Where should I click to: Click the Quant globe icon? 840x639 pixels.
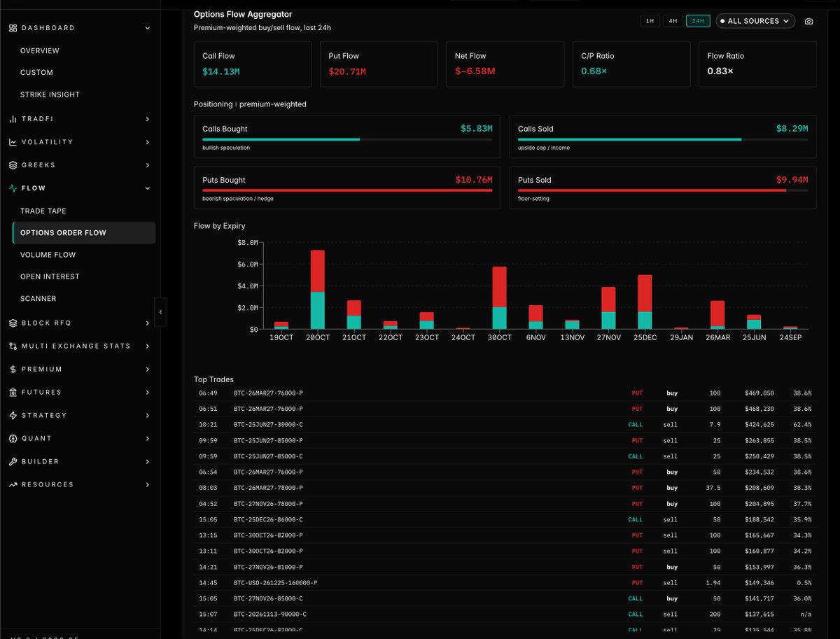(x=13, y=439)
